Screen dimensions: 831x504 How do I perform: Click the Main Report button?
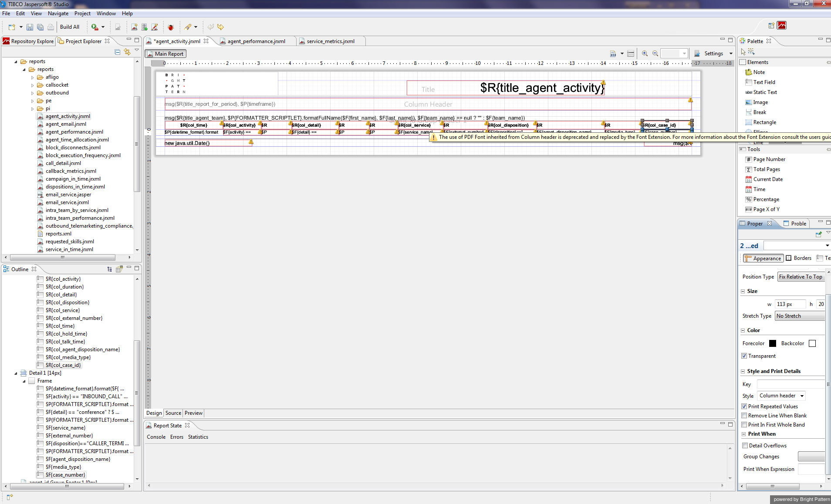click(166, 54)
